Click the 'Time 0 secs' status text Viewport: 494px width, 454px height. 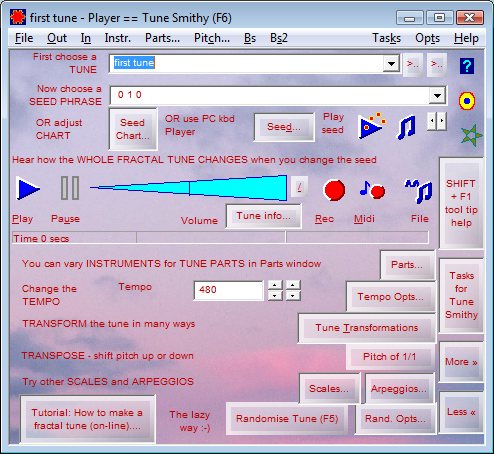tap(41, 238)
